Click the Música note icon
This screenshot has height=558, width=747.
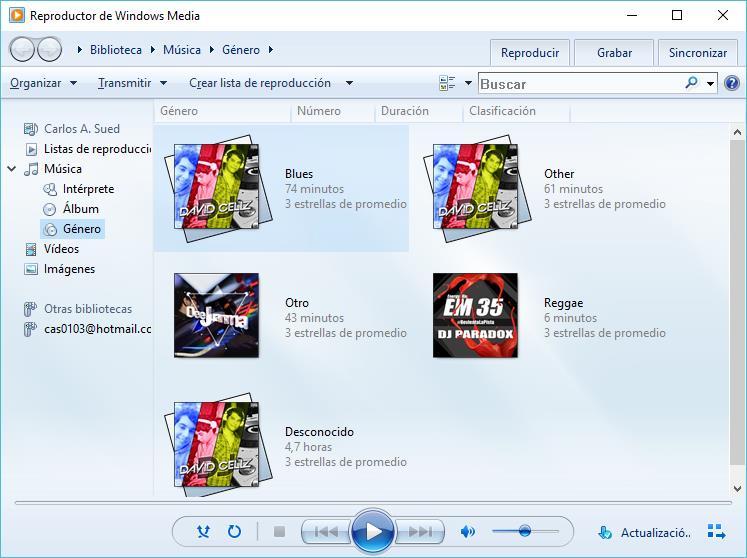coord(31,169)
